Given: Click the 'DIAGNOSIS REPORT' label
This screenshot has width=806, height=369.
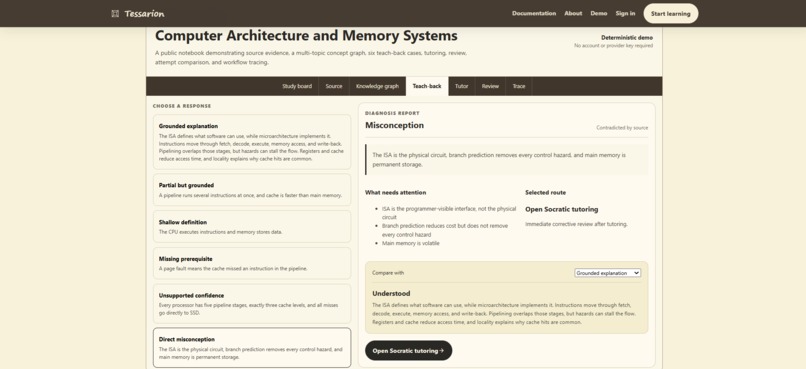Looking at the screenshot, I should pos(392,113).
